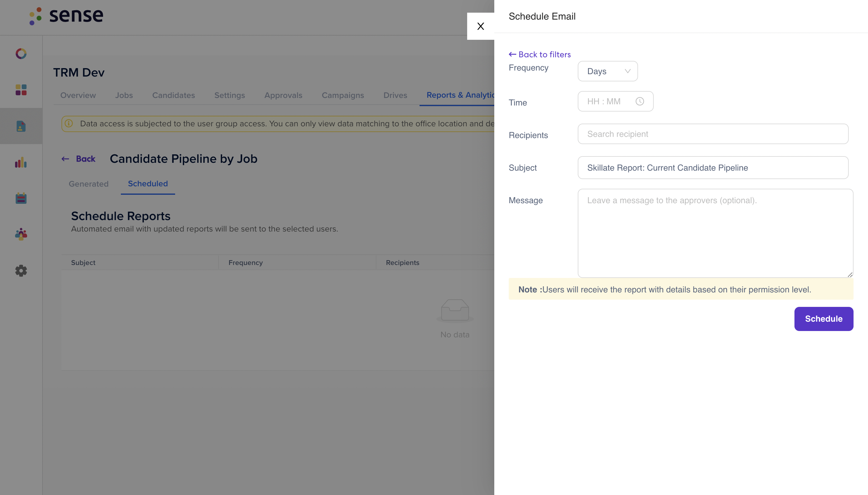Open the settings gear sidebar icon
The image size is (868, 495).
click(21, 271)
